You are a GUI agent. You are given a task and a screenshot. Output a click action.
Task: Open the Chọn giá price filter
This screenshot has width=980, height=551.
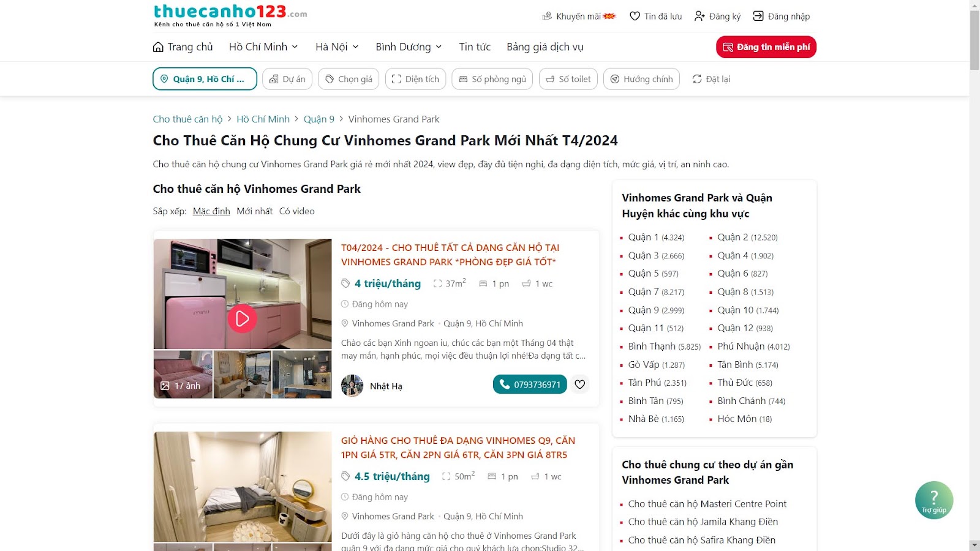[x=349, y=79]
